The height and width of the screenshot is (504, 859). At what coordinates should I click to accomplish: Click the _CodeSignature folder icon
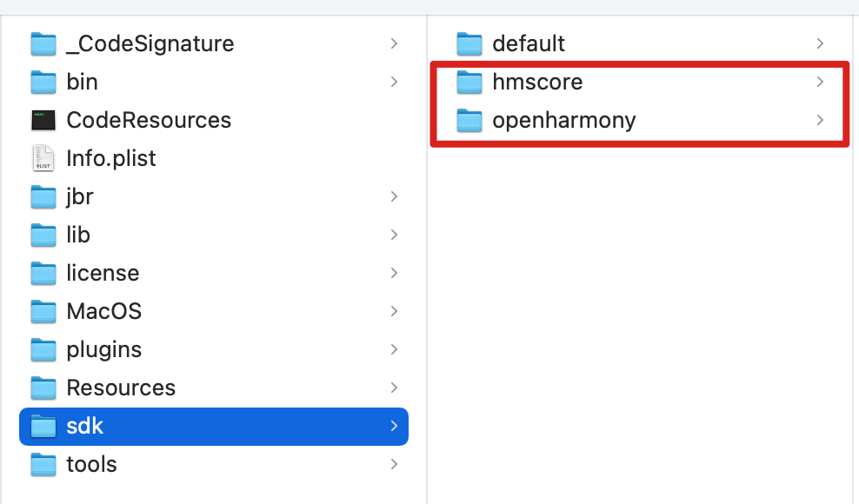coord(43,43)
